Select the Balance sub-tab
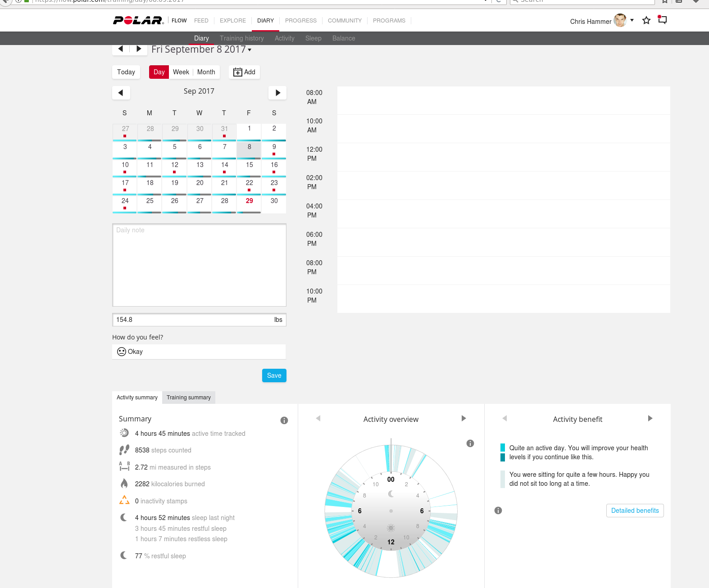 (x=344, y=38)
